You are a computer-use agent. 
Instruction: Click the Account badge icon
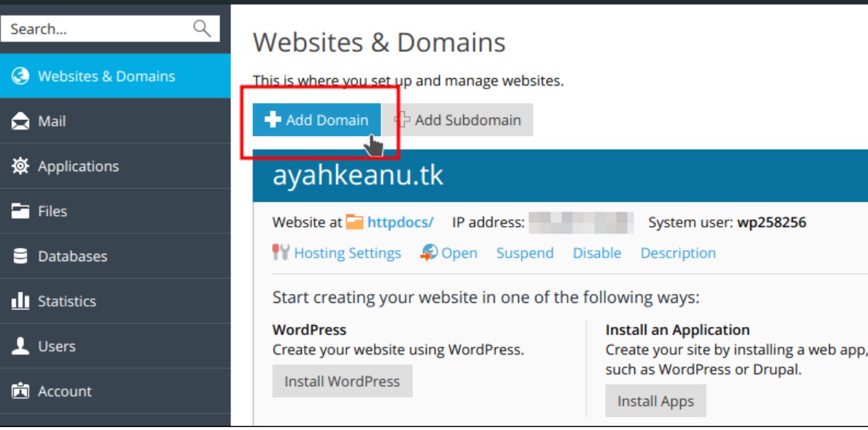pyautogui.click(x=20, y=391)
